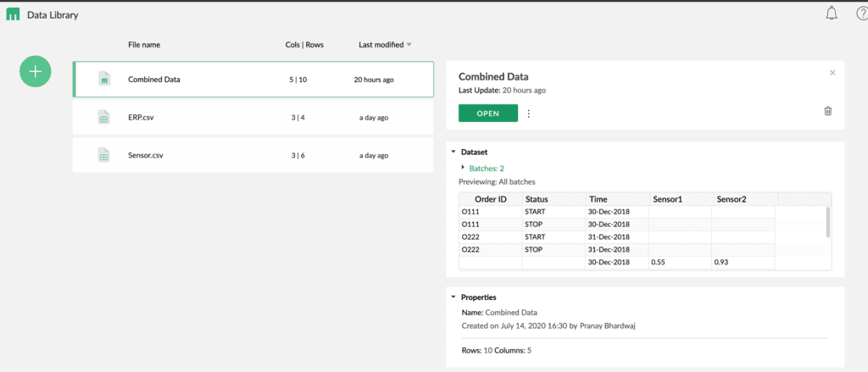Click the '3 | 4' value in ERP.csv row

pos(298,117)
